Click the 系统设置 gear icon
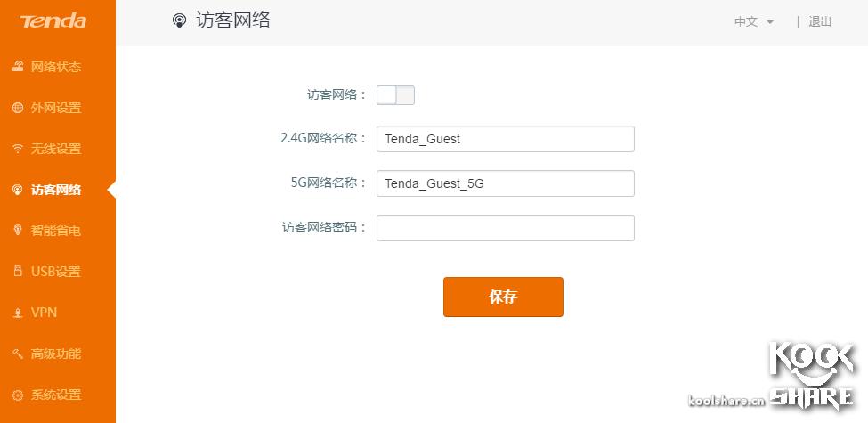This screenshot has height=423, width=868. [x=18, y=395]
